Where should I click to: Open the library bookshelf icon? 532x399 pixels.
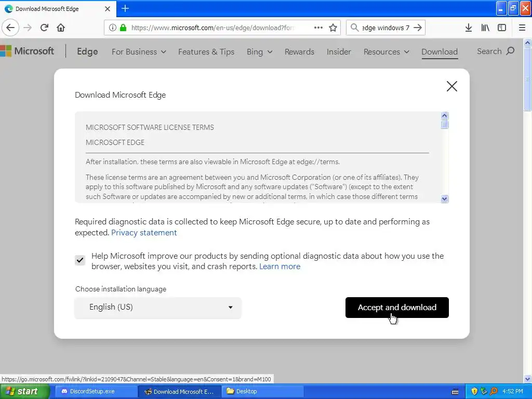[x=485, y=28]
